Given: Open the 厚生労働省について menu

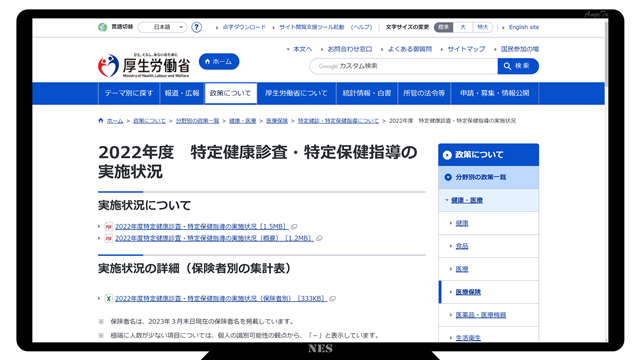Looking at the screenshot, I should (296, 93).
